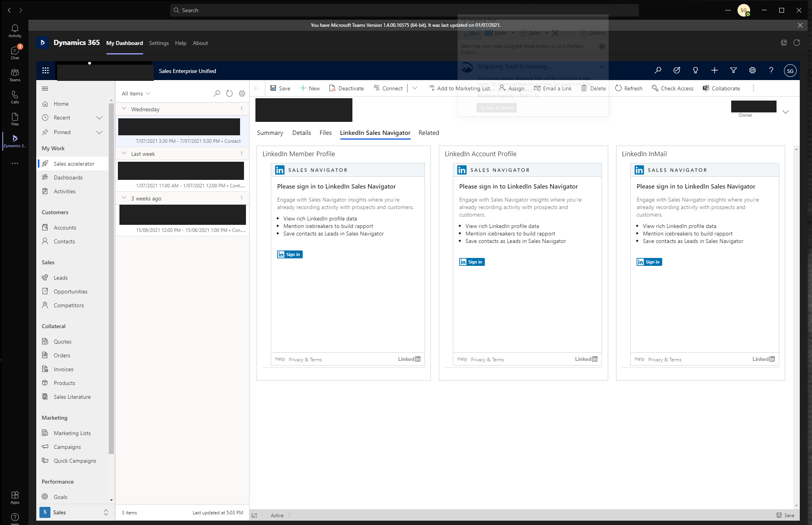The height and width of the screenshot is (525, 812).
Task: Refresh the All items list
Action: [x=229, y=93]
